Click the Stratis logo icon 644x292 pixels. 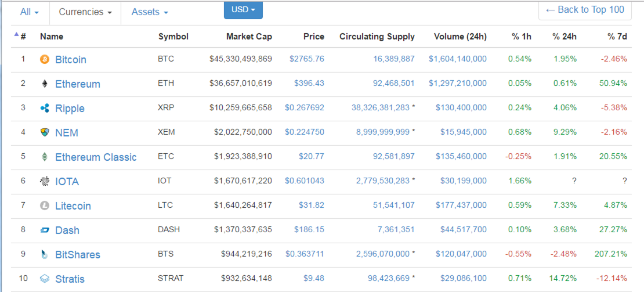(44, 279)
